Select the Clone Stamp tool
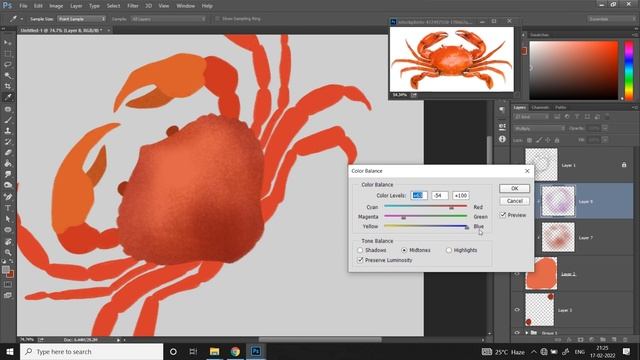640x360 pixels. click(8, 131)
